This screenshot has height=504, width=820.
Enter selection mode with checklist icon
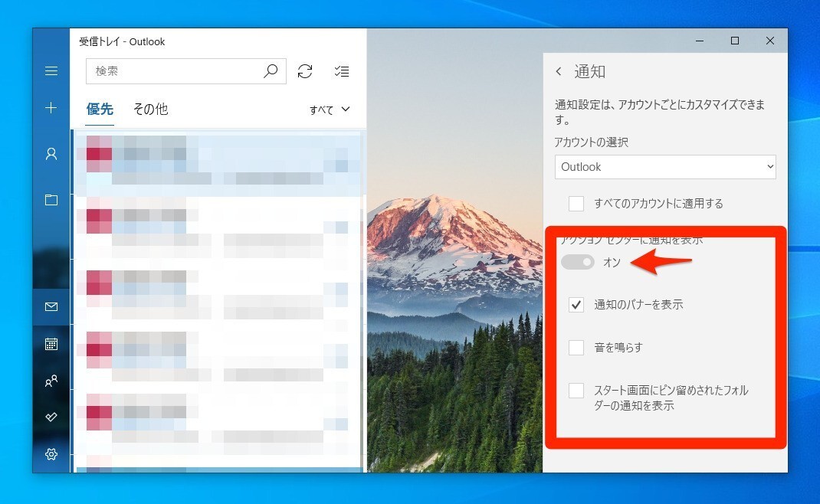pos(342,71)
